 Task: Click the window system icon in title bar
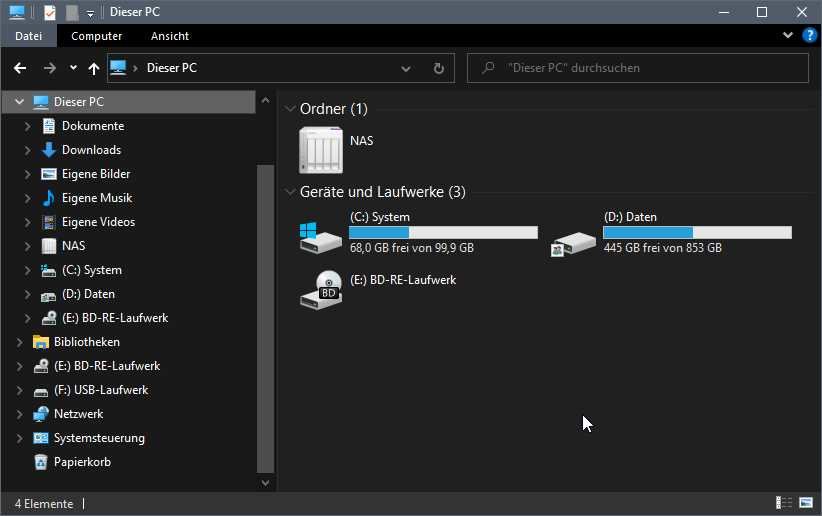pos(17,12)
